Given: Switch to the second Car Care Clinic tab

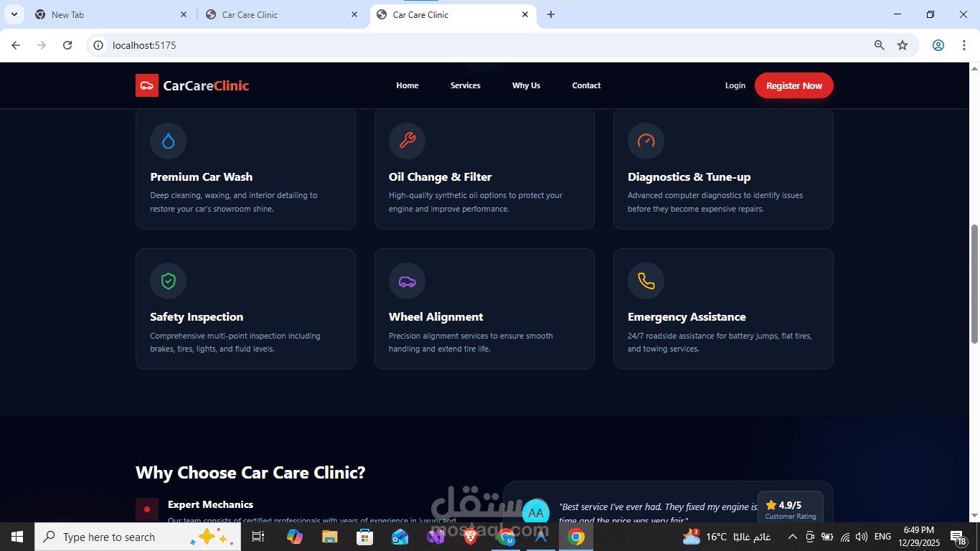Looking at the screenshot, I should 283,14.
